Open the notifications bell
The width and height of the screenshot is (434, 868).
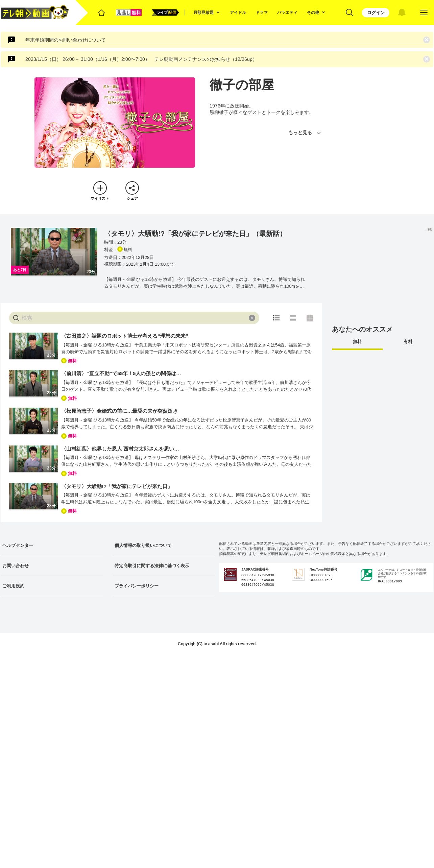[x=402, y=13]
